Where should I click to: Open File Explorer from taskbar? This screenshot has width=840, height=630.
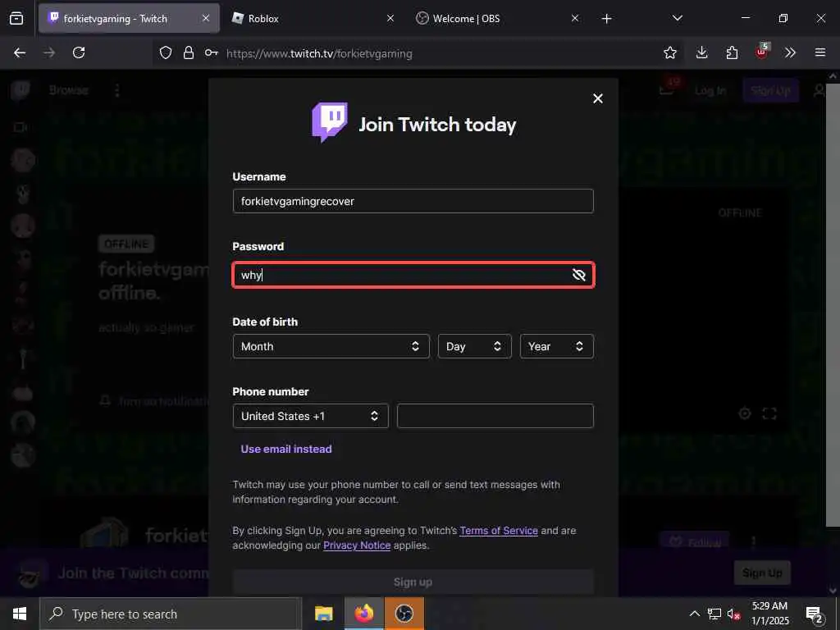pyautogui.click(x=323, y=614)
